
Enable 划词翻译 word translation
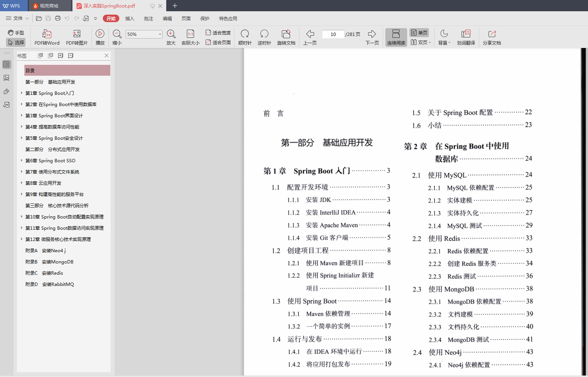(x=466, y=37)
